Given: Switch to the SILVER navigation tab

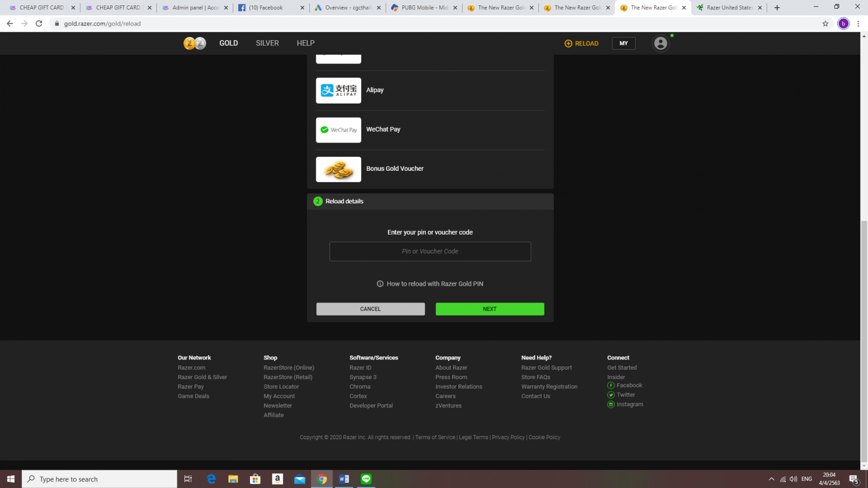Looking at the screenshot, I should [x=267, y=43].
